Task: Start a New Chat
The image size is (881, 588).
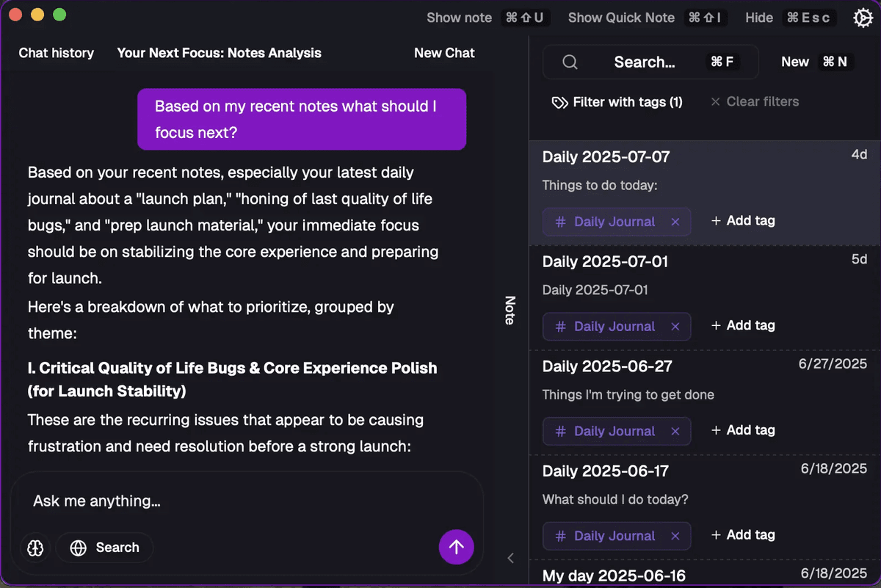Action: (x=444, y=53)
